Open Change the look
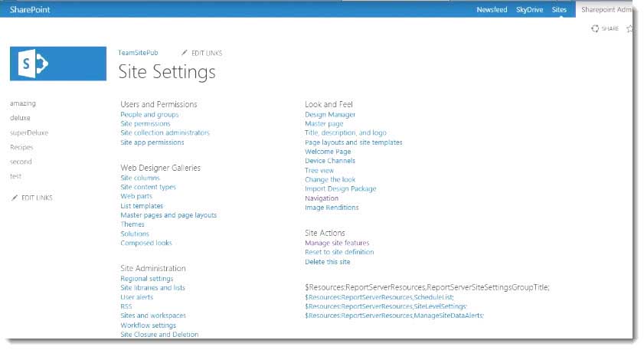Viewport: 644px width, 350px height. [x=330, y=179]
